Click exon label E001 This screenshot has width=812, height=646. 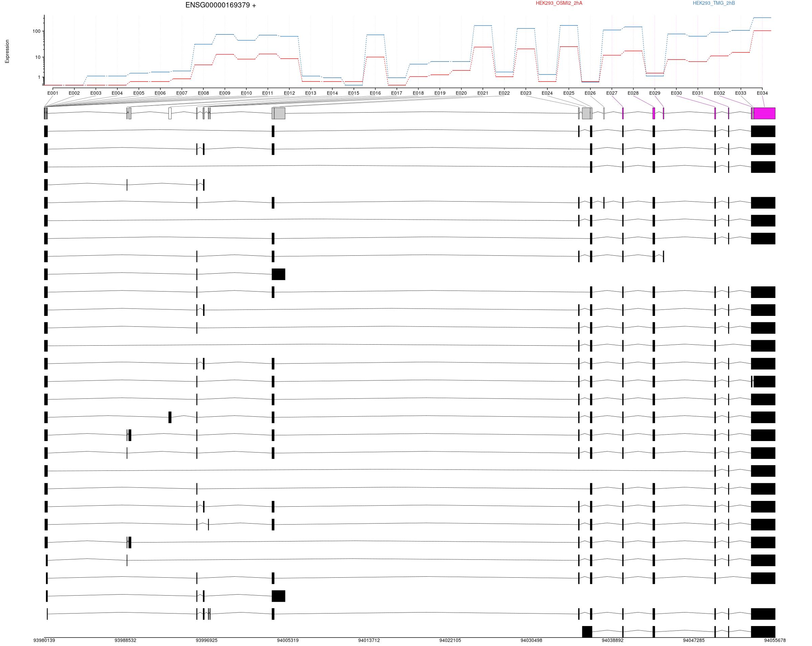pos(53,93)
